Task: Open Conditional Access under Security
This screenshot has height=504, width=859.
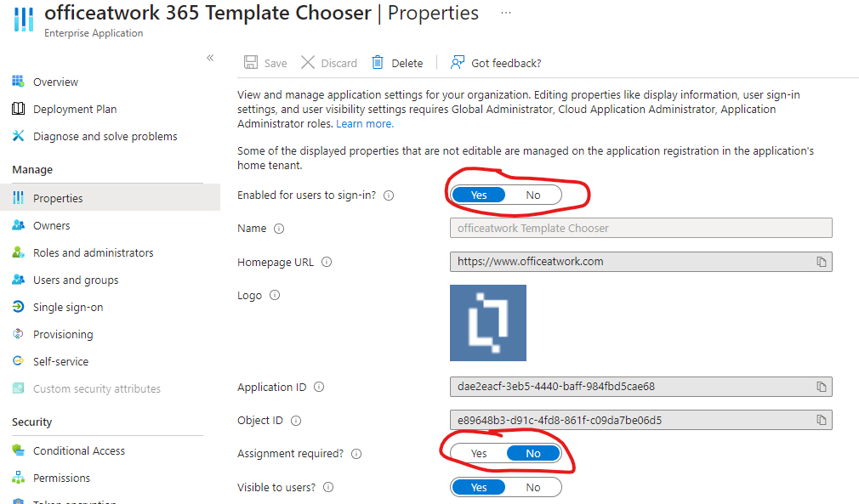Action: pos(79,451)
